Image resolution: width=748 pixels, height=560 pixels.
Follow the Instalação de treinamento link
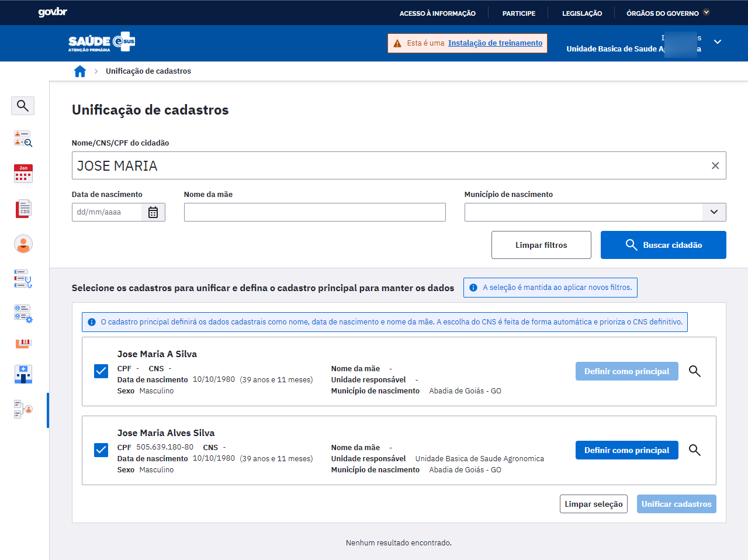pos(495,43)
